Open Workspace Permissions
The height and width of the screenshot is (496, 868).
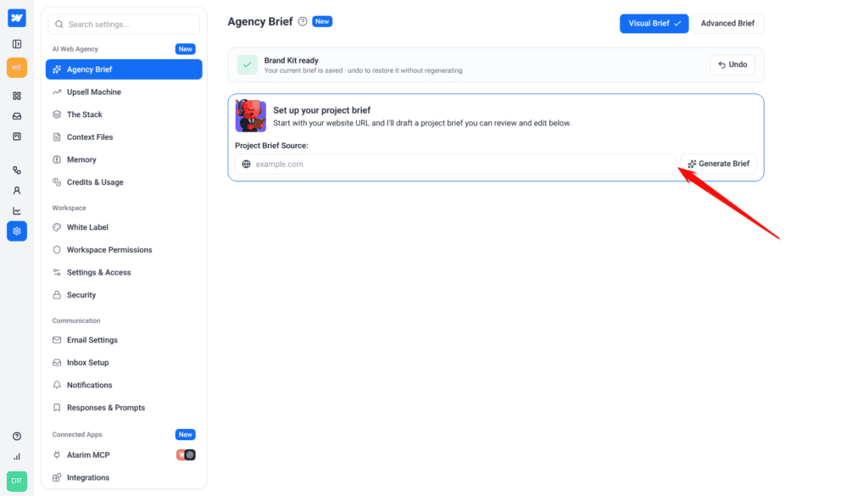tap(124, 249)
